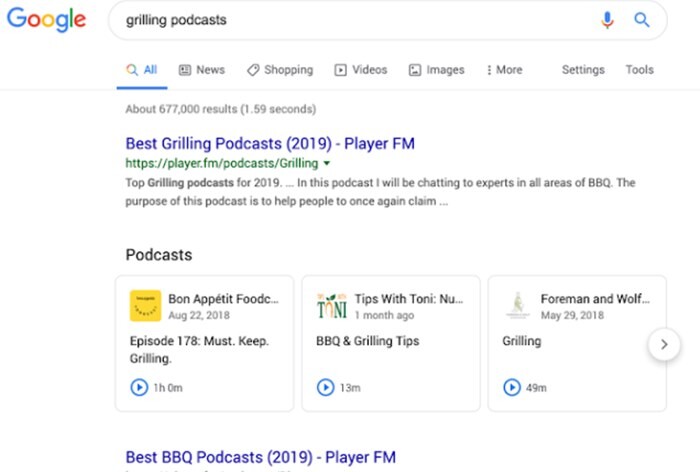
Task: Switch to the News tab
Action: pos(201,70)
